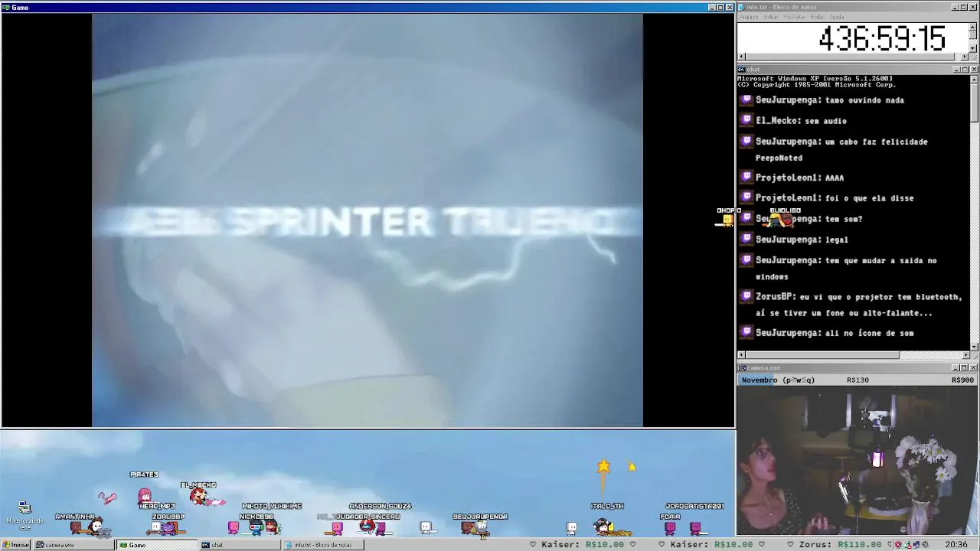Select the ZORUSBP character sprite

click(168, 527)
